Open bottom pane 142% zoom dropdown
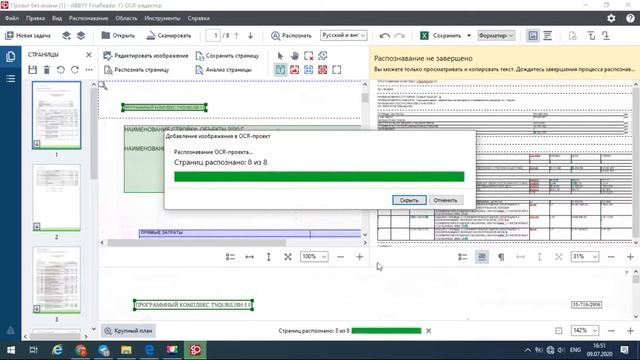This screenshot has width=640, height=360. [584, 331]
